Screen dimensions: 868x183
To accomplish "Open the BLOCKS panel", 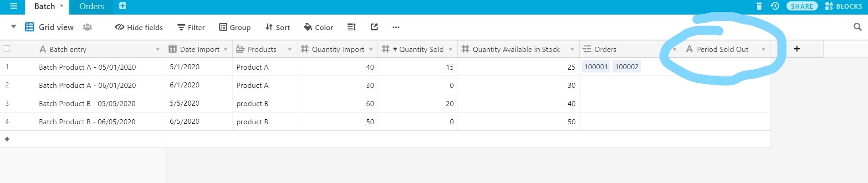I will (843, 6).
